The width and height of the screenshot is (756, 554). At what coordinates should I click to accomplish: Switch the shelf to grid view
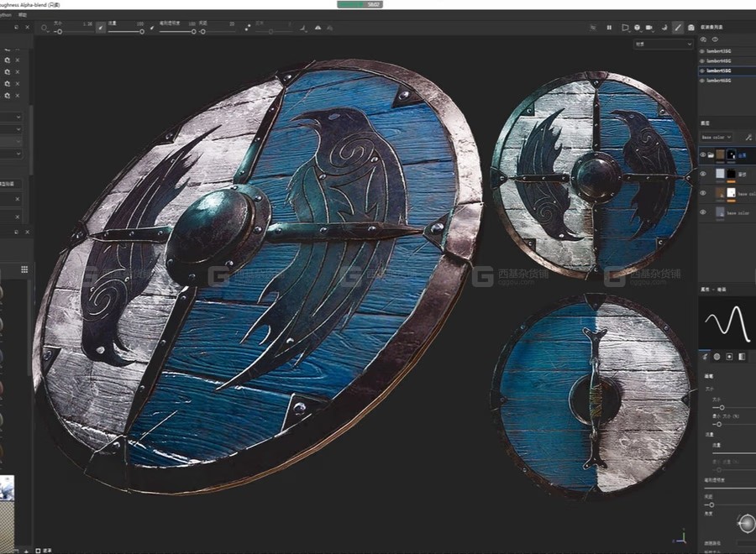pos(24,269)
